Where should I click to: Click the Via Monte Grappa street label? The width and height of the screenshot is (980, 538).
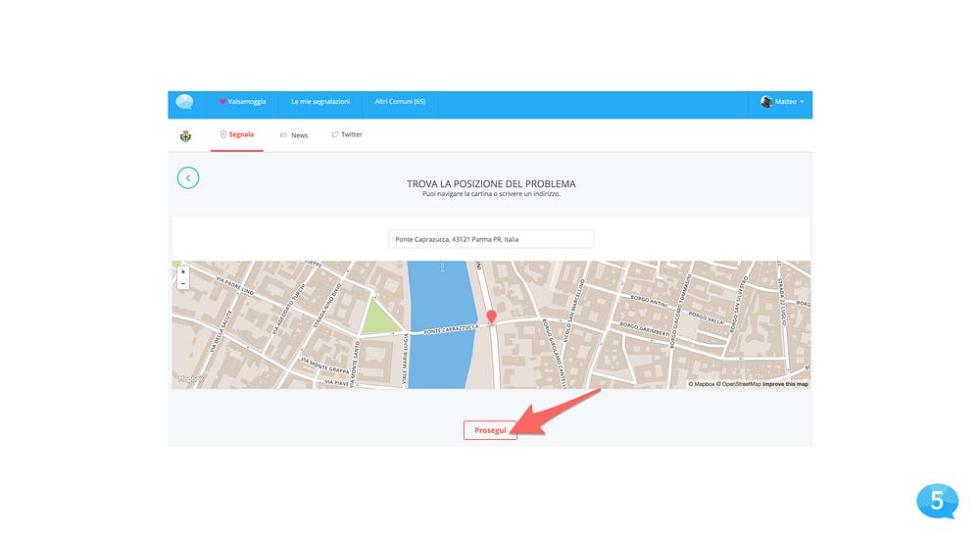tap(324, 366)
